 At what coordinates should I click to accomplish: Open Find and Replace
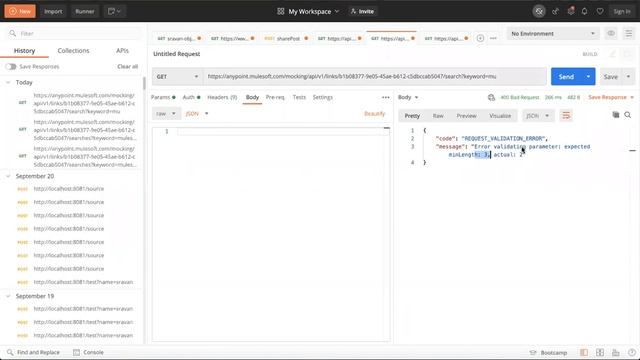(34, 352)
